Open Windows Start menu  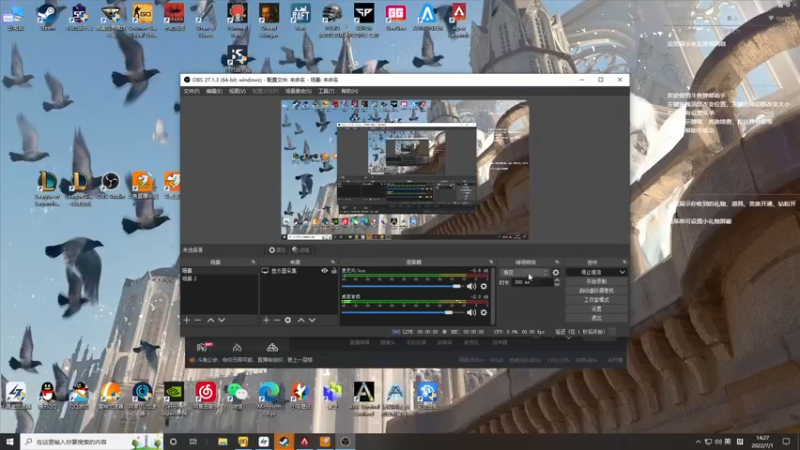[10, 441]
